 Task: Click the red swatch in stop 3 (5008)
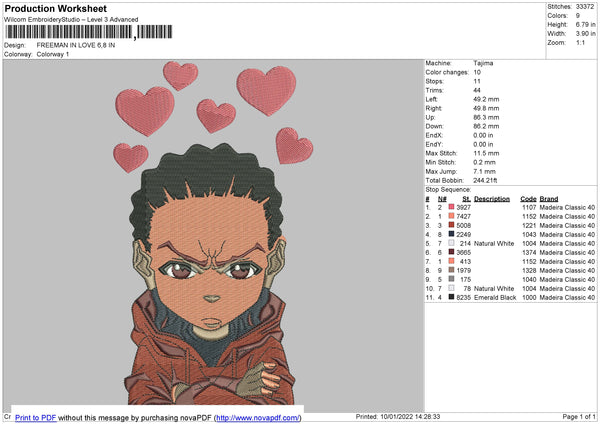click(452, 225)
